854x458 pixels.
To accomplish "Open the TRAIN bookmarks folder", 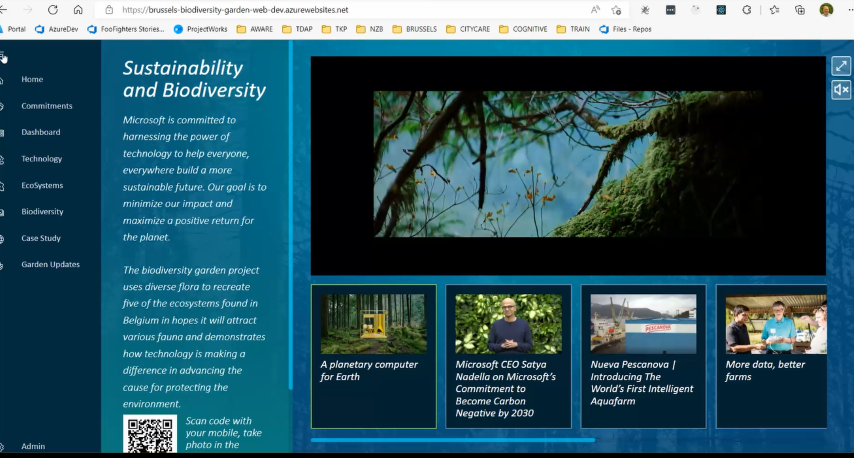I will (x=573, y=29).
